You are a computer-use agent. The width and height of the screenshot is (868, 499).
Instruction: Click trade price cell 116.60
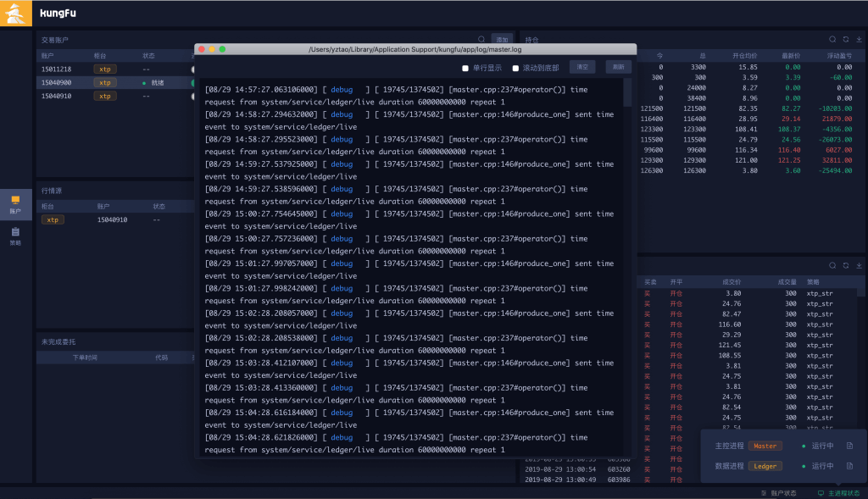(730, 324)
